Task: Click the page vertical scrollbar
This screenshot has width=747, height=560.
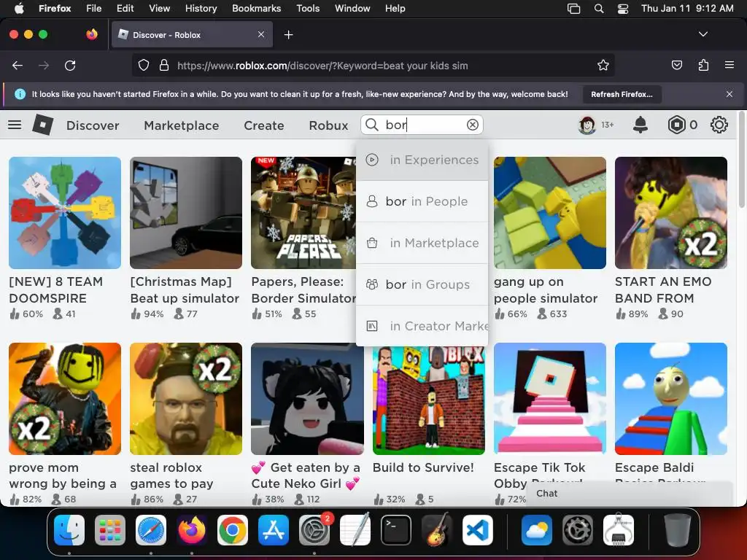Action: pos(741,160)
